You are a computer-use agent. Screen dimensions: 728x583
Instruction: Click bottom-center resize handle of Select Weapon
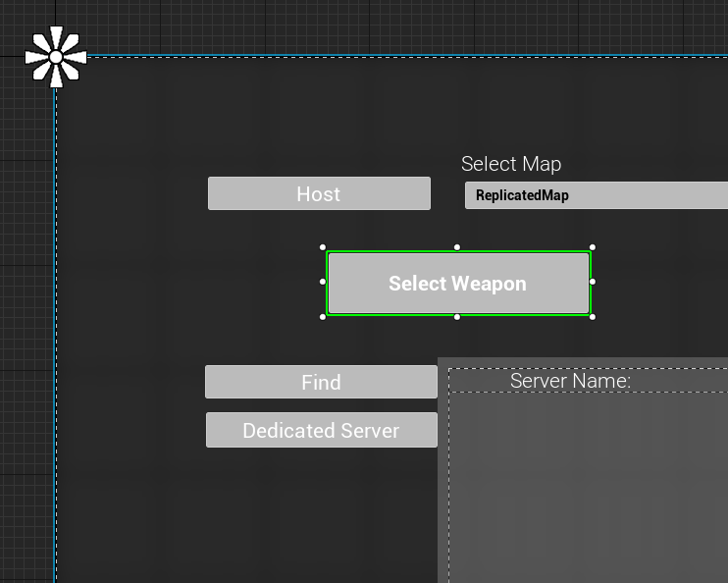pos(457,317)
